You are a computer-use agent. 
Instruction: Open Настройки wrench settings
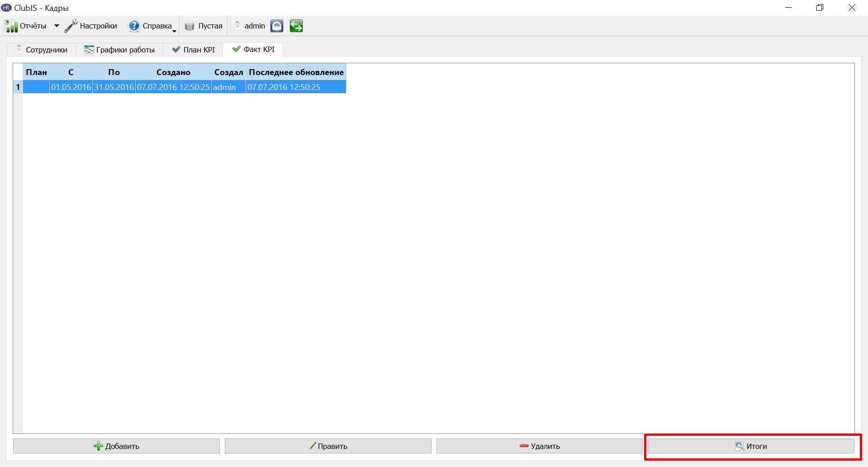(71, 26)
